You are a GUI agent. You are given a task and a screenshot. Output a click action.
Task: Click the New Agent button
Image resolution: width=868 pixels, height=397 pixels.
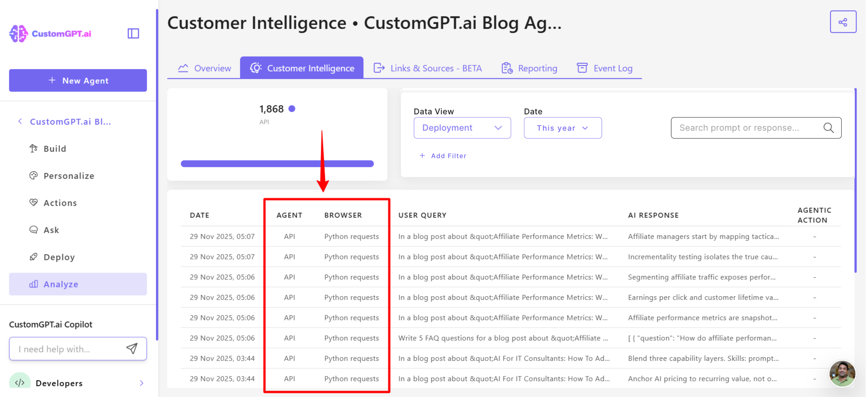(x=78, y=80)
